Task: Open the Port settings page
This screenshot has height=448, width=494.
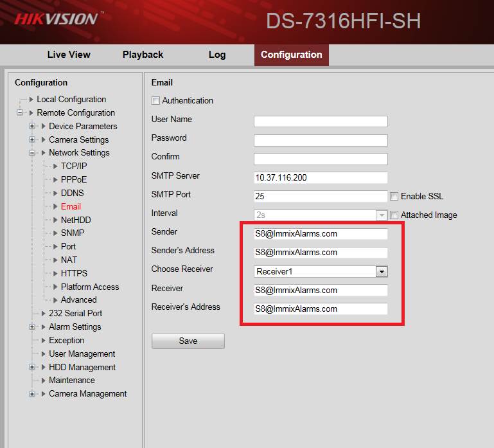Action: point(68,246)
